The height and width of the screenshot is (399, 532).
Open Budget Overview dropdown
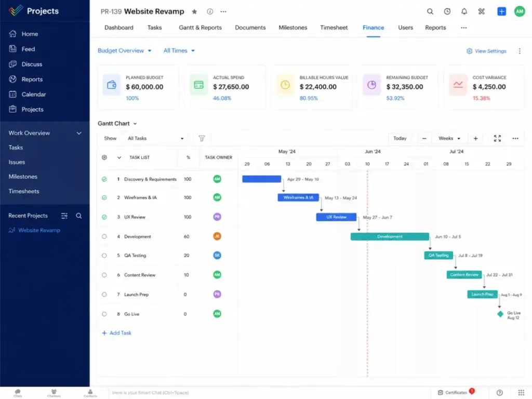125,50
